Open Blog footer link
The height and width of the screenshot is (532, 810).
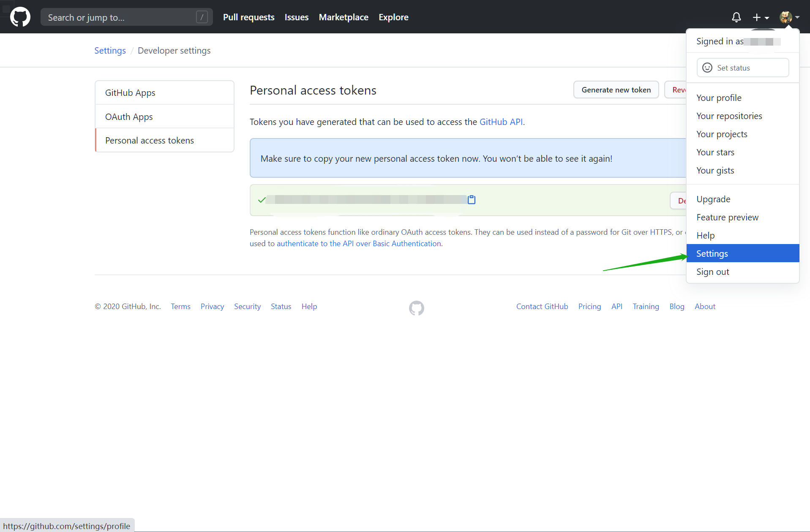[x=676, y=307]
